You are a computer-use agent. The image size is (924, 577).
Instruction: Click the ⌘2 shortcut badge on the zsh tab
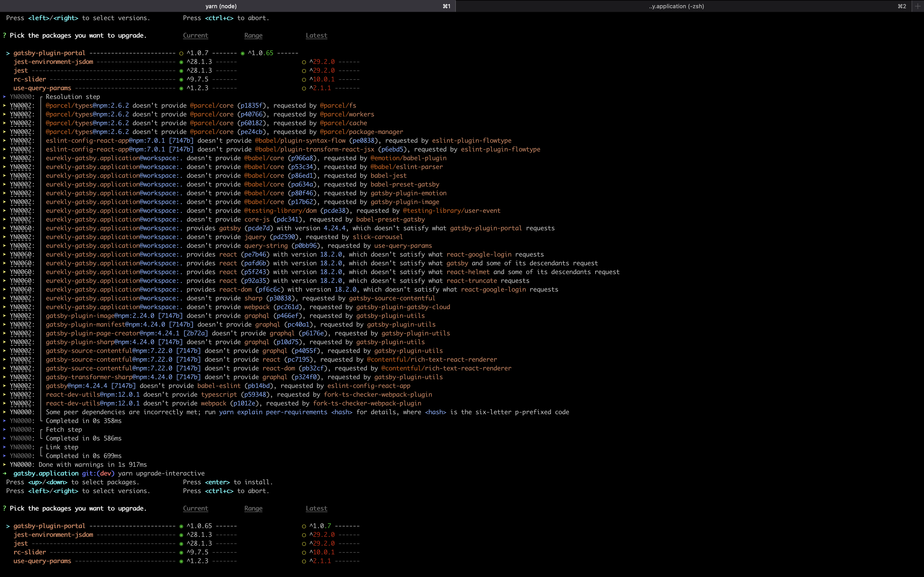click(902, 6)
